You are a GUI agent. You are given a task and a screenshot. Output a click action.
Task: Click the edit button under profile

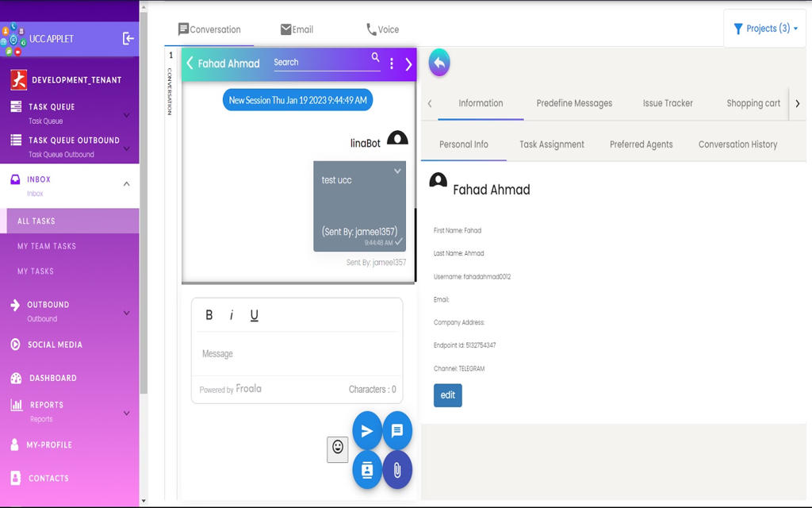tap(447, 395)
